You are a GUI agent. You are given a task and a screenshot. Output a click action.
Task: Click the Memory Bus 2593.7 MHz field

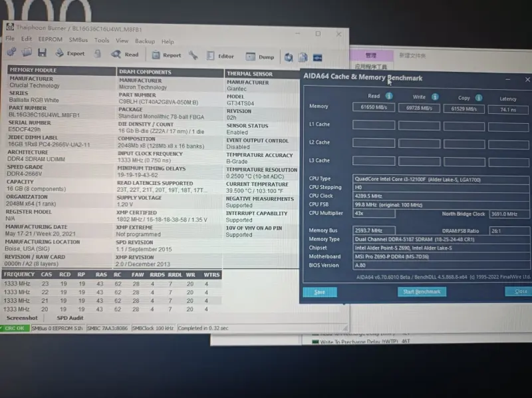(x=374, y=230)
